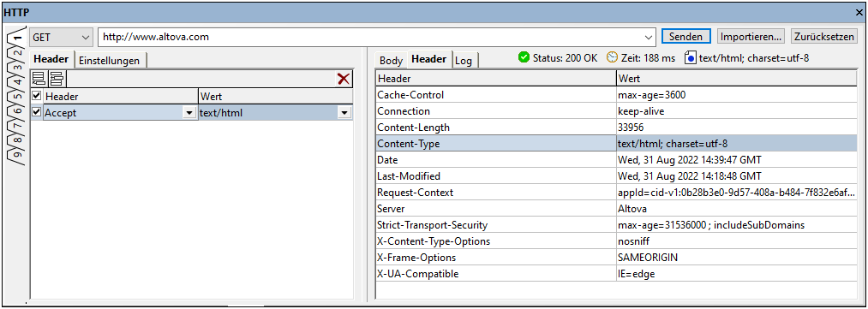The height and width of the screenshot is (309, 868).
Task: Click the Senden button
Action: pos(686,37)
